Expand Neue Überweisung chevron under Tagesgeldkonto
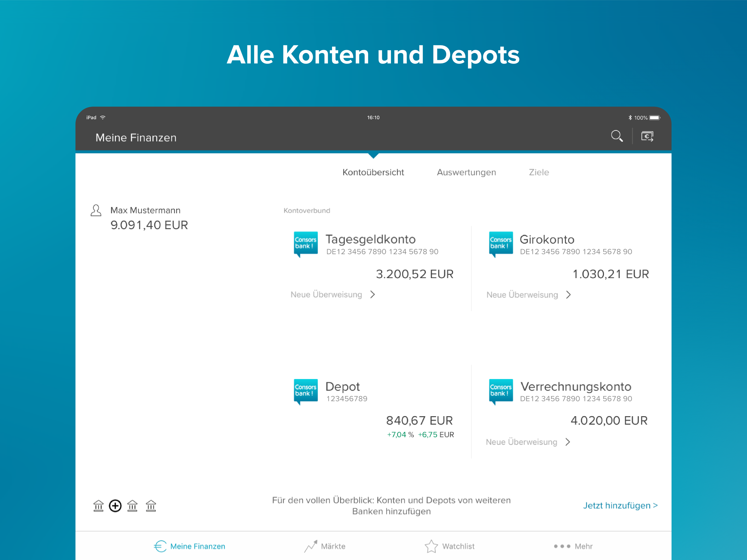The width and height of the screenshot is (747, 560). tap(372, 294)
